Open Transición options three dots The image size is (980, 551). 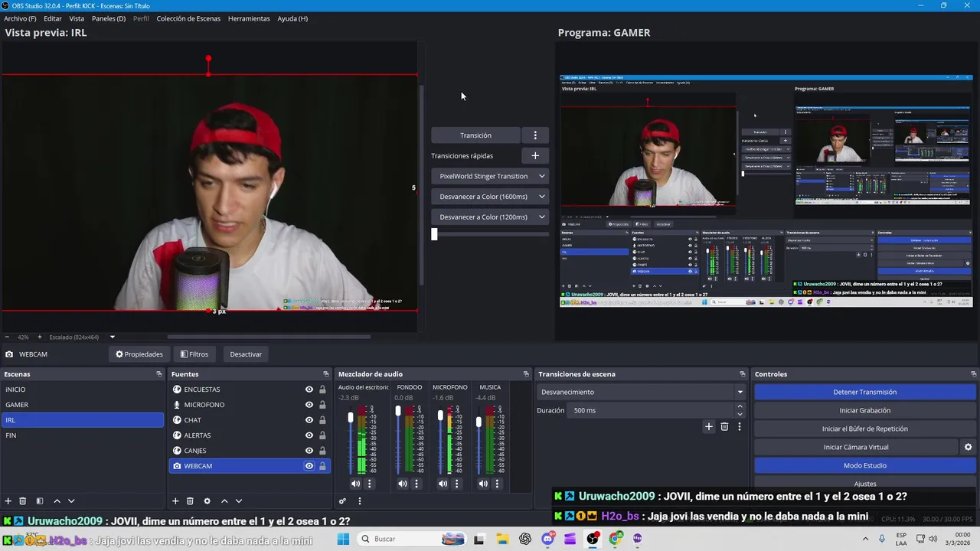point(535,135)
